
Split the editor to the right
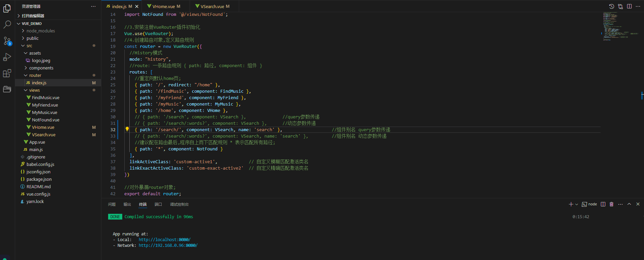pos(629,6)
